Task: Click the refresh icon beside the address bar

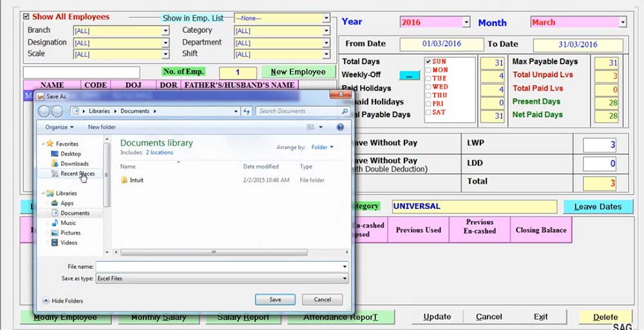Action: coord(247,111)
